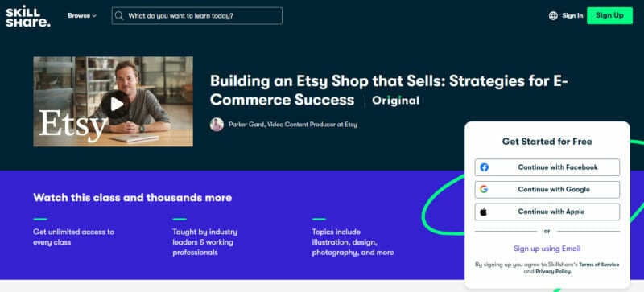Click the Google logo icon
The width and height of the screenshot is (644, 292).
484,189
